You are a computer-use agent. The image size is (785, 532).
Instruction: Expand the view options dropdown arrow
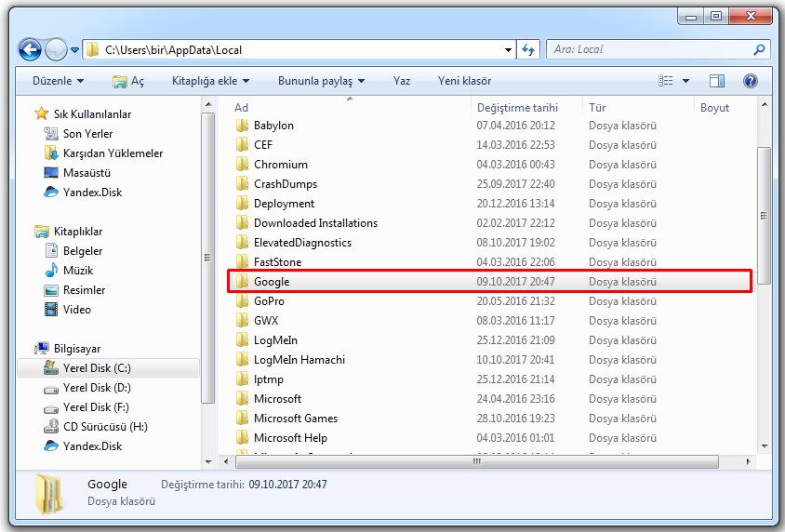(x=686, y=81)
